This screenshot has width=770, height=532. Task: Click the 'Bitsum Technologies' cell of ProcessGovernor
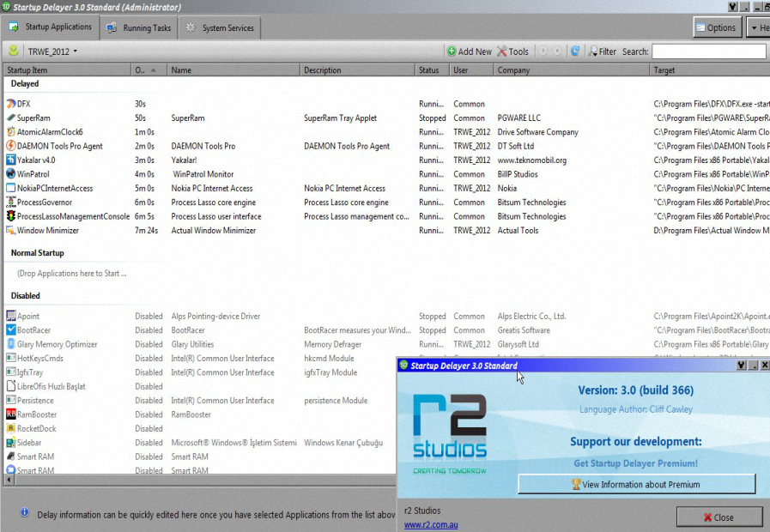click(531, 203)
